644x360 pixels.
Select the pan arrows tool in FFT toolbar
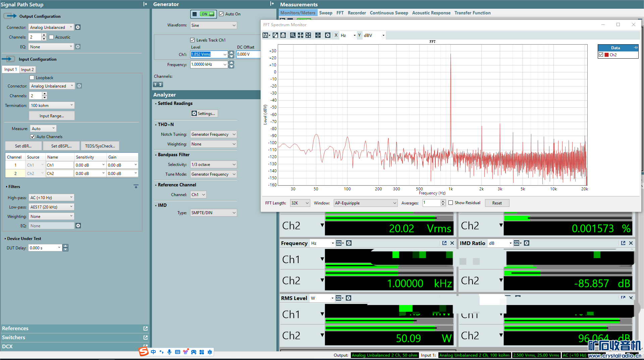pyautogui.click(x=301, y=35)
